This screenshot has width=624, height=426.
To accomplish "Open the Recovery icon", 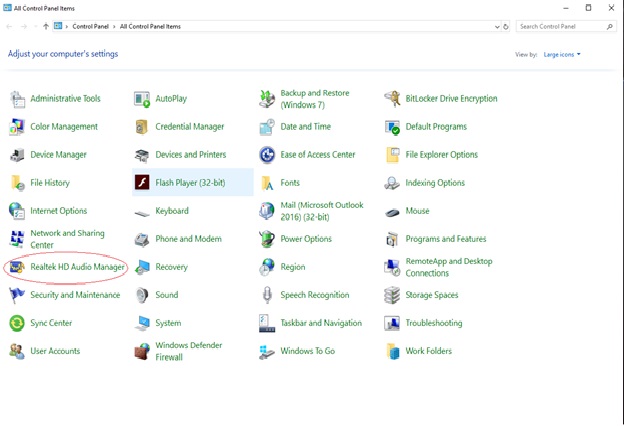I will (142, 267).
